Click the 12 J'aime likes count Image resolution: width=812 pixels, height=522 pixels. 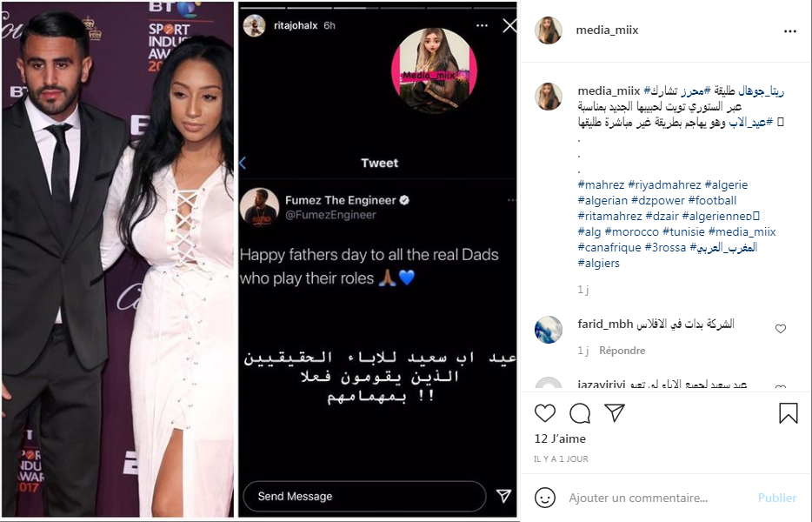[560, 438]
